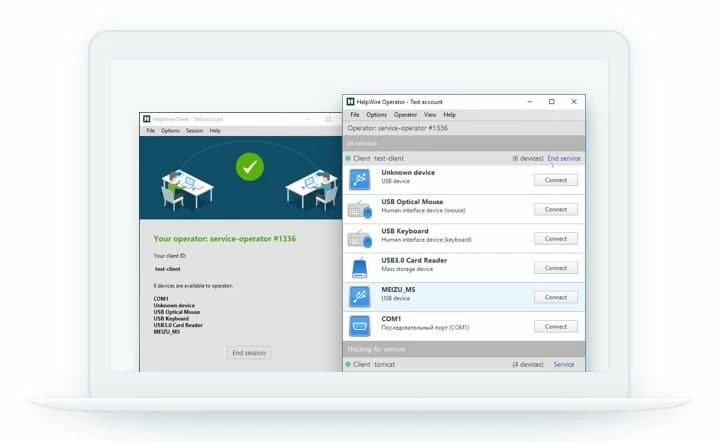The height and width of the screenshot is (442, 720).
Task: Connect the USB Optical Mouse
Action: tap(556, 209)
